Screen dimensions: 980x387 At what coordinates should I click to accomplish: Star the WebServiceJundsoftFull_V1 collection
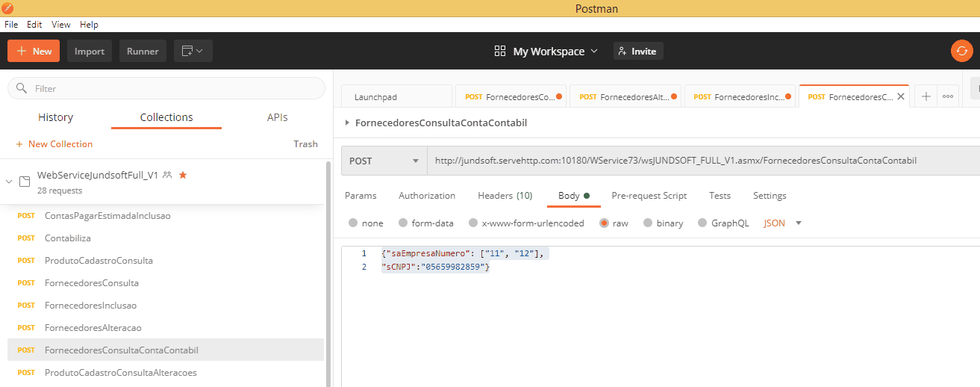[183, 175]
